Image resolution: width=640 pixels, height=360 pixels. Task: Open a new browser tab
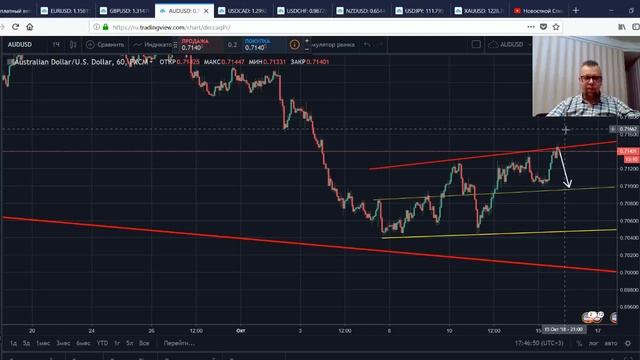[x=576, y=11]
